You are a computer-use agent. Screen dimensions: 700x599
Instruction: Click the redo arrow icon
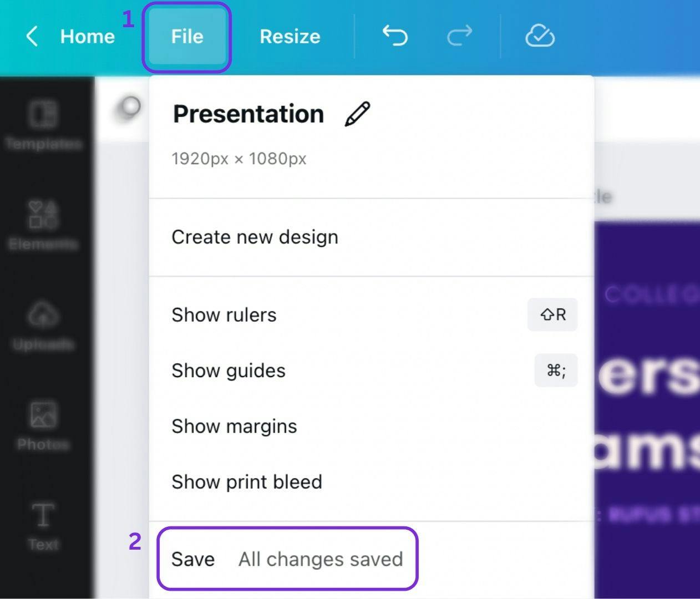coord(459,36)
